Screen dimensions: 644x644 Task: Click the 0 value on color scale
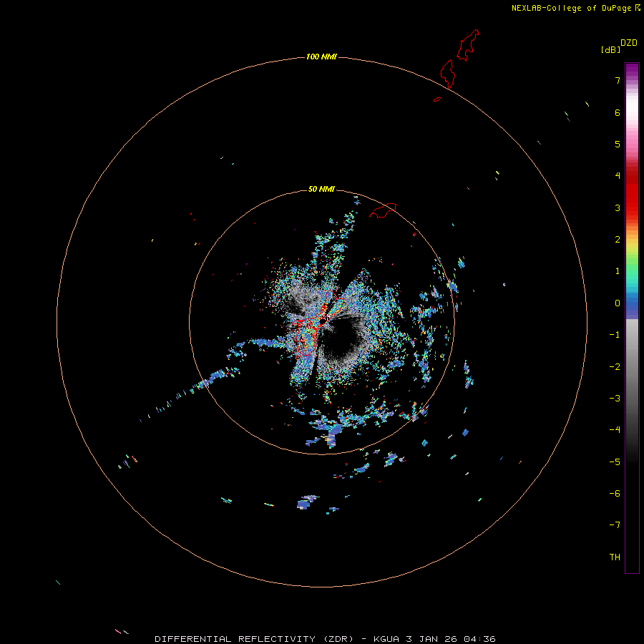coord(618,303)
